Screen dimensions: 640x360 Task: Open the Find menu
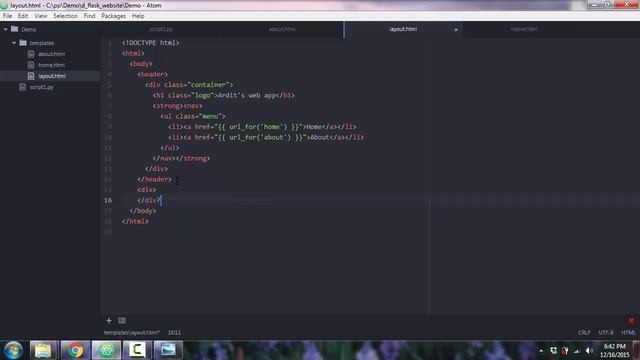pos(89,16)
